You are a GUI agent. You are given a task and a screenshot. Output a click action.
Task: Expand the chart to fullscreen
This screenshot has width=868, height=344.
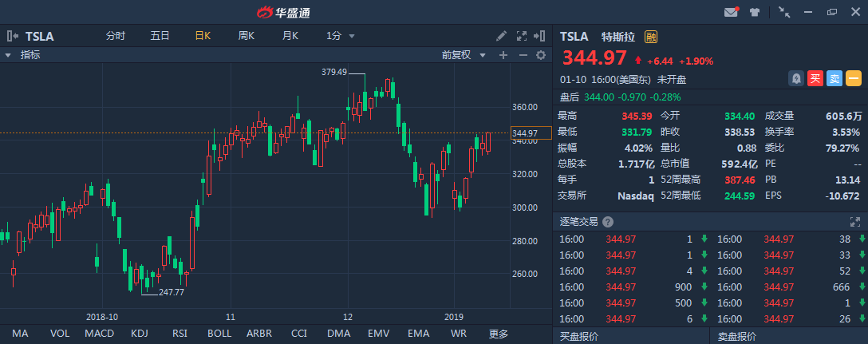522,36
